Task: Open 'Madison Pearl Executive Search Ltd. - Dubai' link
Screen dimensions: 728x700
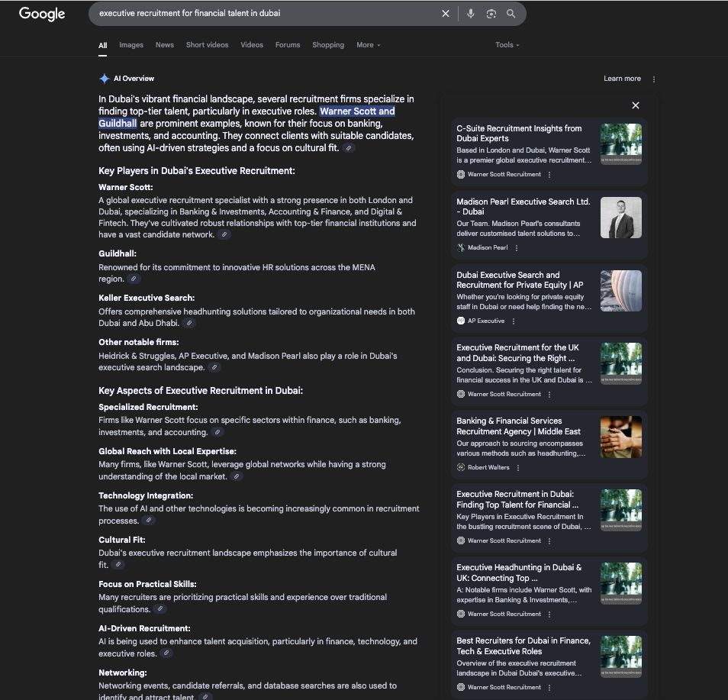Action: [523, 207]
